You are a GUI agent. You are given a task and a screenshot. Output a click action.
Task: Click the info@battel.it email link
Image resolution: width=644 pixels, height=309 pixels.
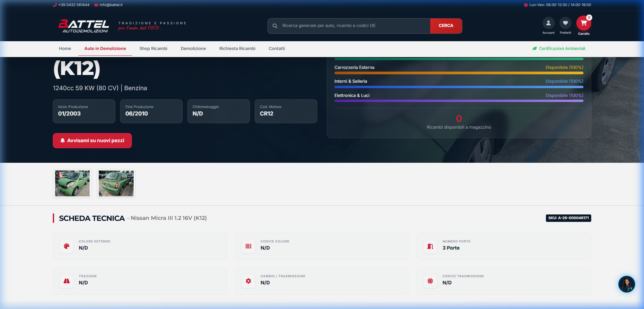click(x=111, y=5)
